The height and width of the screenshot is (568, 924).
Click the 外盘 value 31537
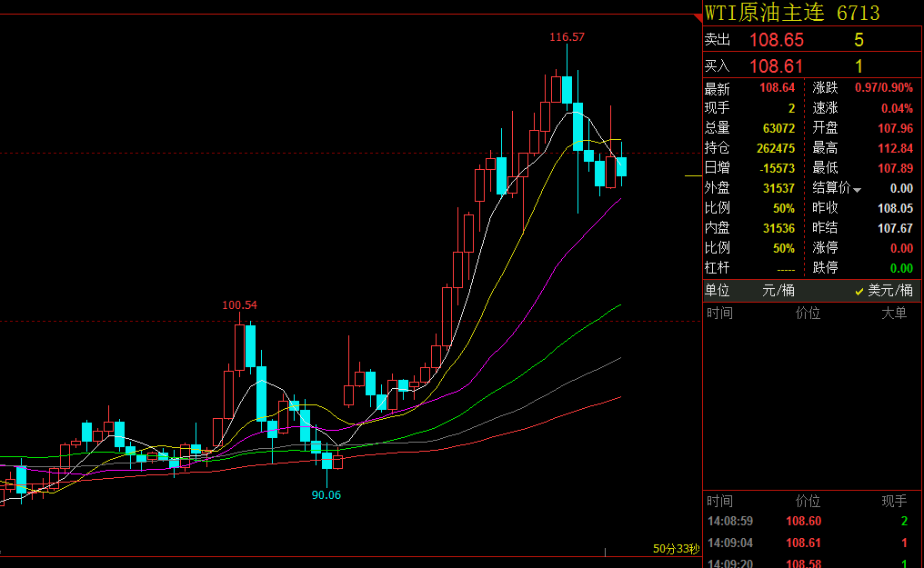[x=778, y=188]
